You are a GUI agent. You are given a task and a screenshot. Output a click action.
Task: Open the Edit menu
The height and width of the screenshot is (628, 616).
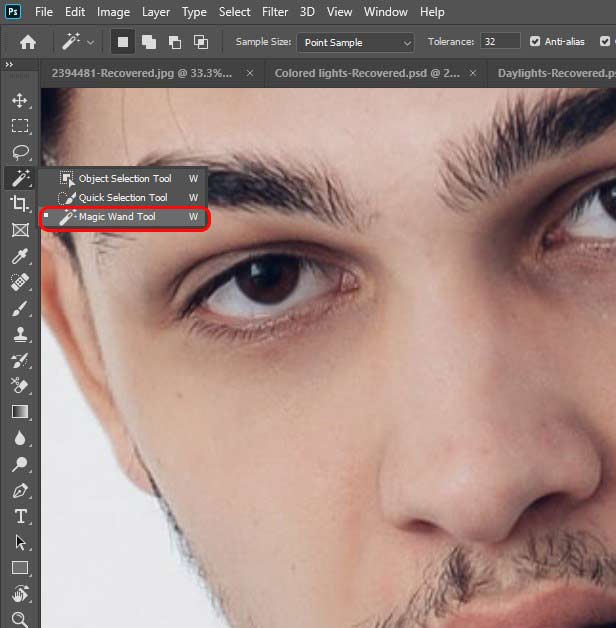(75, 12)
